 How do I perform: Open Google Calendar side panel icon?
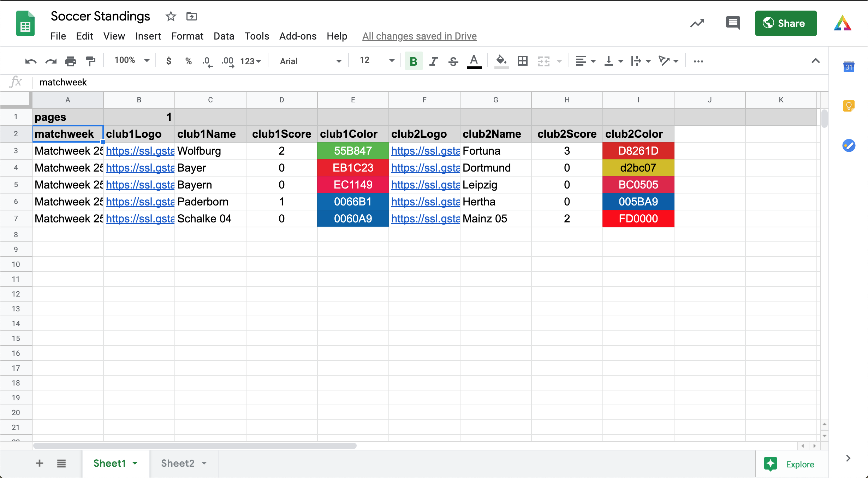(849, 66)
